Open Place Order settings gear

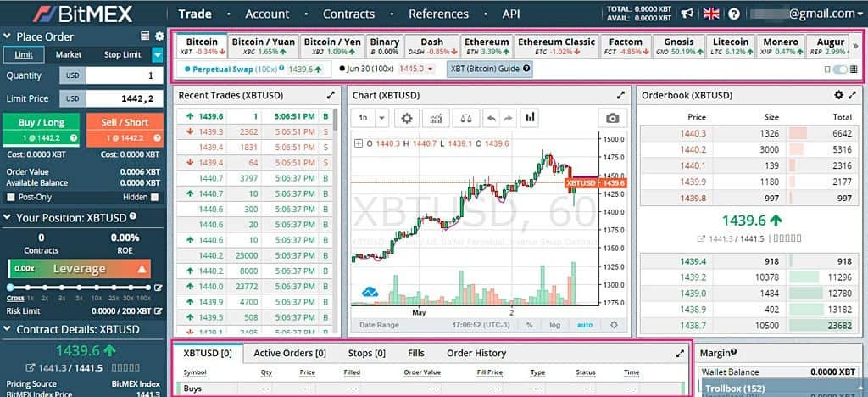pos(160,36)
